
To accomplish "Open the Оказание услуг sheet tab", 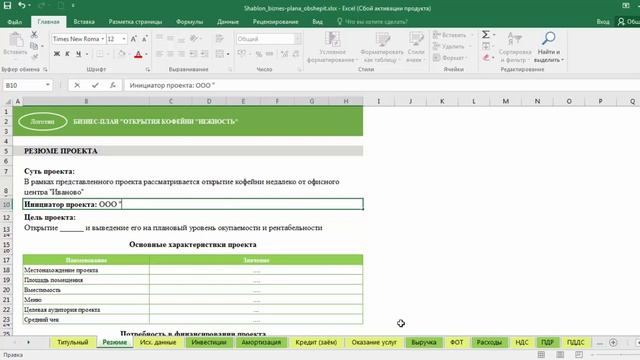I will [374, 342].
